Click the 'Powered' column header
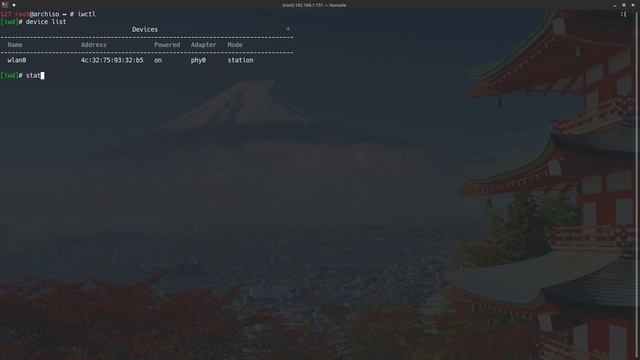 (167, 45)
